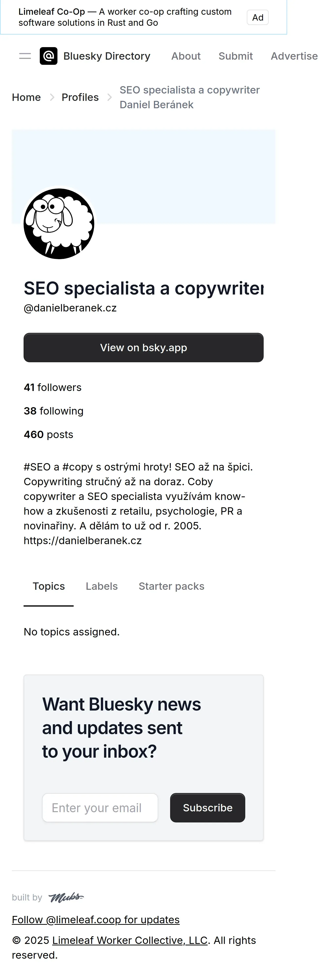This screenshot has height=980, width=327.
Task: Click the Ad badge in banner
Action: [x=258, y=17]
